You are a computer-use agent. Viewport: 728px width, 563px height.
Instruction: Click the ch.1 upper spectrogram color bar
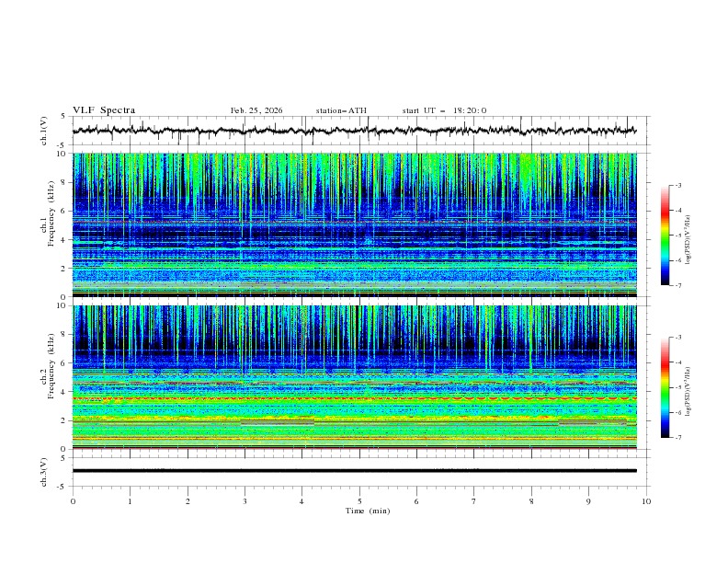[665, 235]
